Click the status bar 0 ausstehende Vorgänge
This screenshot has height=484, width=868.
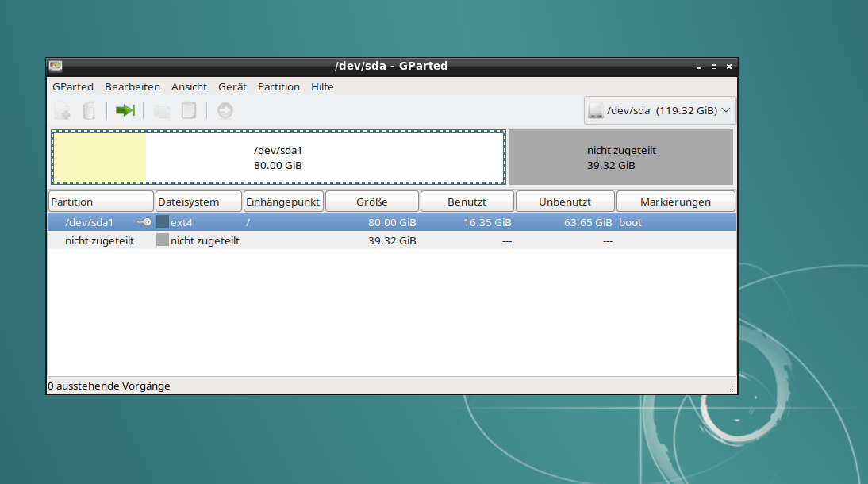tap(109, 386)
